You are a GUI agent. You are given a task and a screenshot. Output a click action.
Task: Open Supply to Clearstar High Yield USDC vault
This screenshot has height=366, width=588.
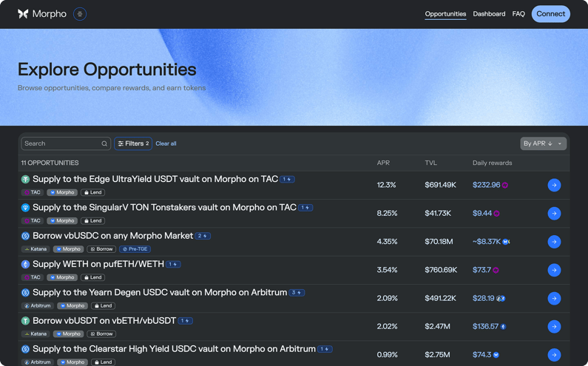174,349
